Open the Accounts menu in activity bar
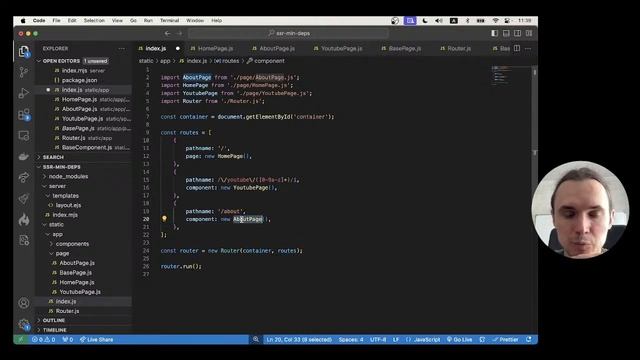640x360 pixels. click(x=24, y=303)
